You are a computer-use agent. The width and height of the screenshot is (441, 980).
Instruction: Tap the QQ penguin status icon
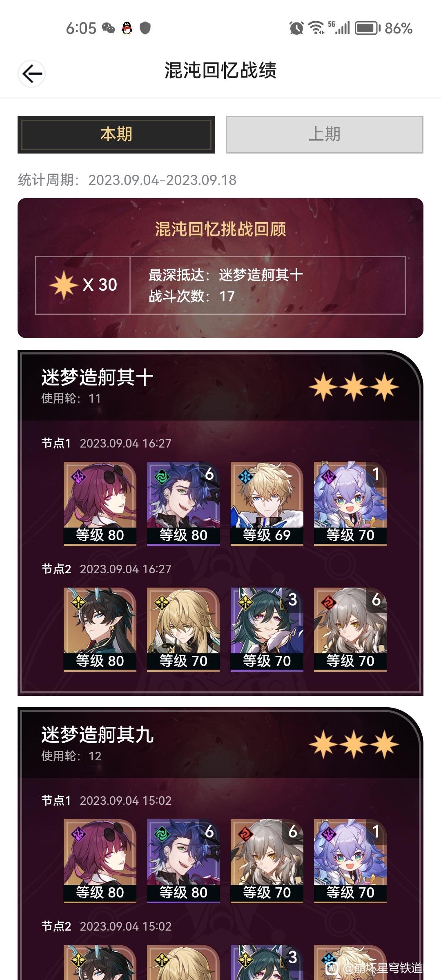point(127,28)
